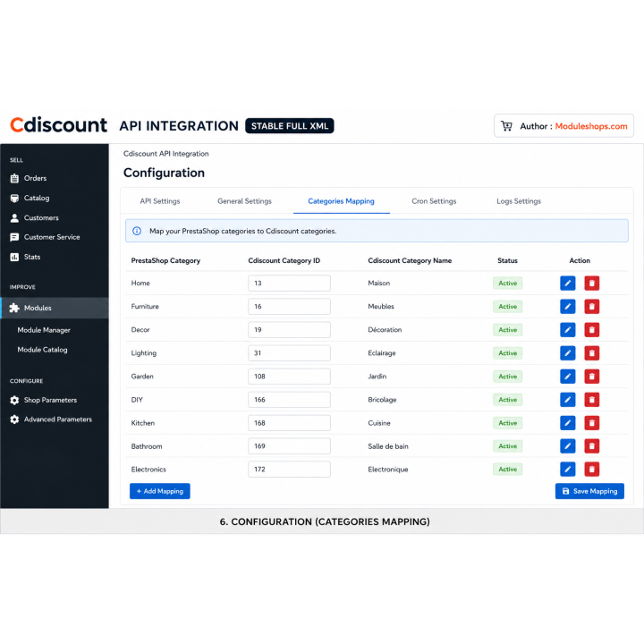
Task: Click the 'PrestaShop Category' column header
Action: point(165,260)
